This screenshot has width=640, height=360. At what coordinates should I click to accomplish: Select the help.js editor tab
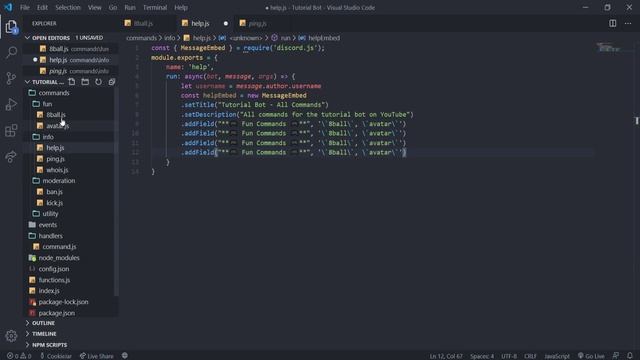tap(200, 24)
